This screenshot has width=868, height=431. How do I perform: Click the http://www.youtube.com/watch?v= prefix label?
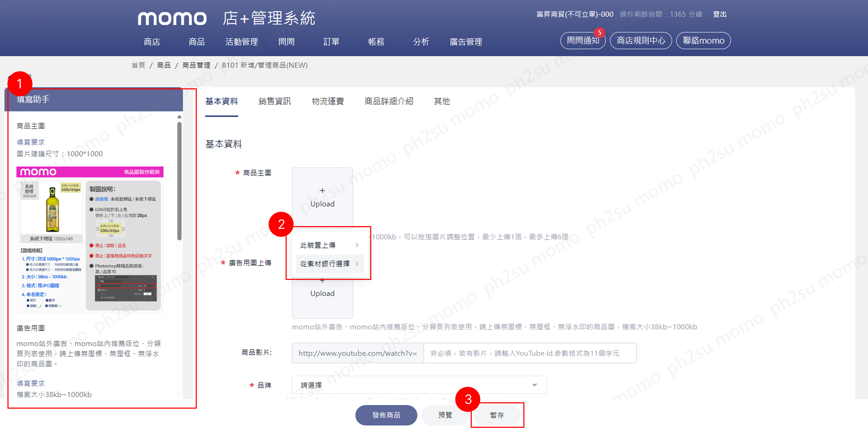coord(358,353)
